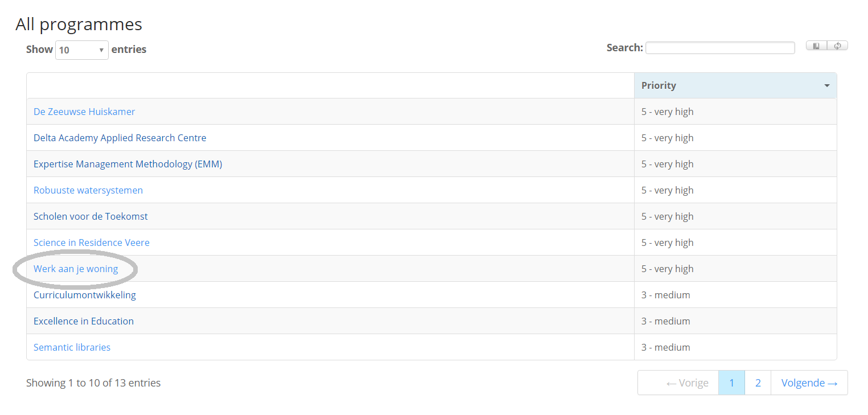Select the Curriculumontwikkeling programme link
868x415 pixels.
coord(84,295)
